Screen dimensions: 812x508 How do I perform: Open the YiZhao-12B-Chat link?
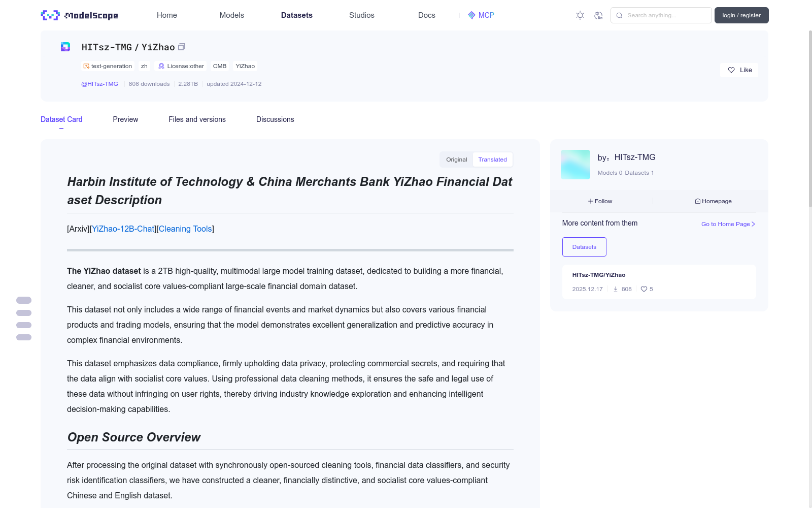click(x=123, y=229)
